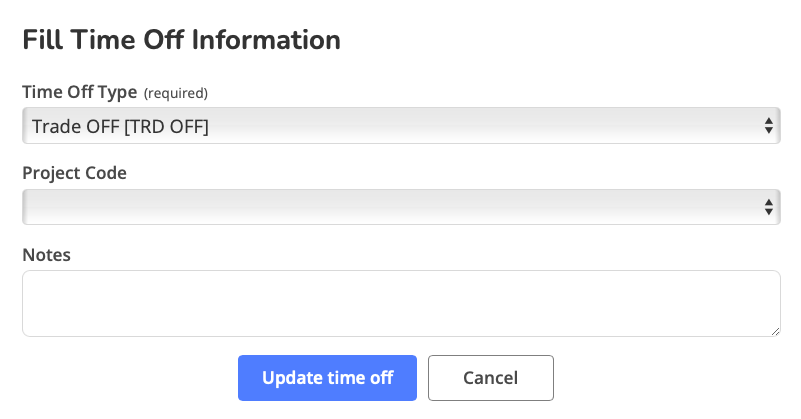The image size is (801, 419).
Task: Grab the Notes resize handle corner
Action: 775,331
